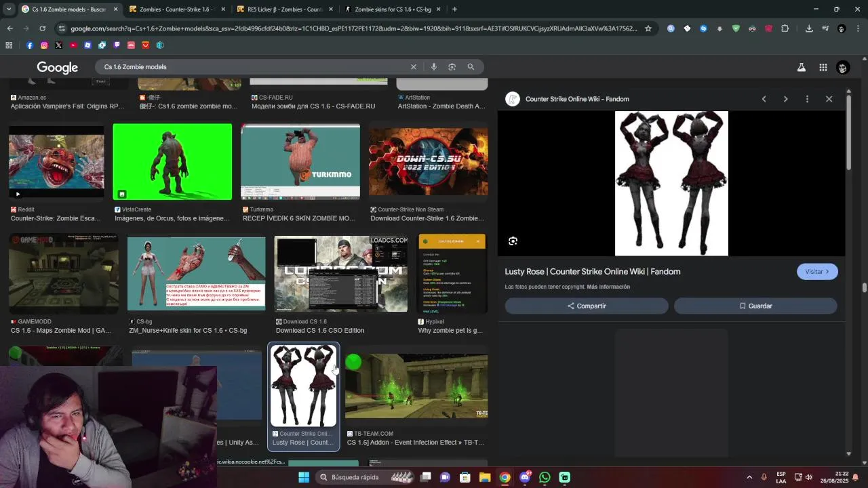Open the tab search dropdown arrow
This screenshot has width=868, height=488.
pos(9,9)
